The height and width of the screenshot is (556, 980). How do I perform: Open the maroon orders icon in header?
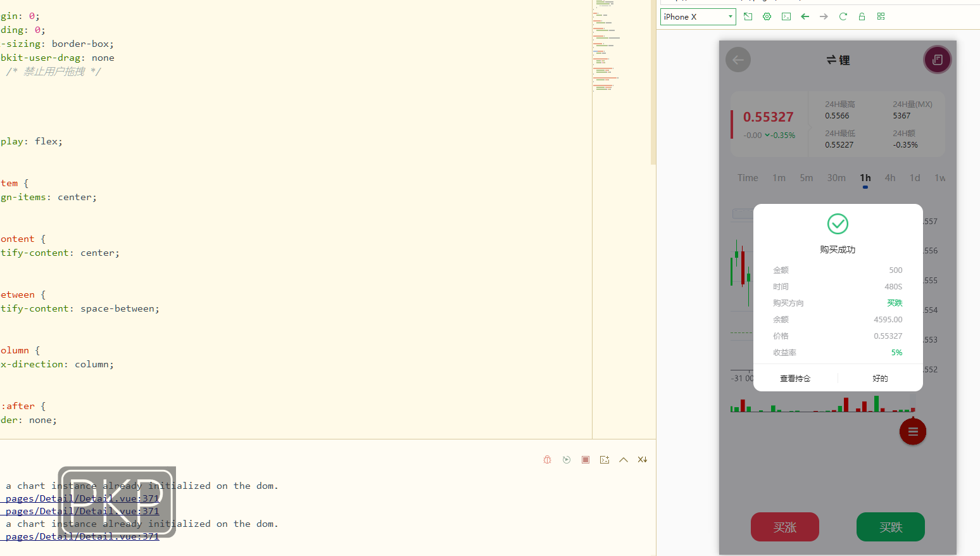[938, 60]
